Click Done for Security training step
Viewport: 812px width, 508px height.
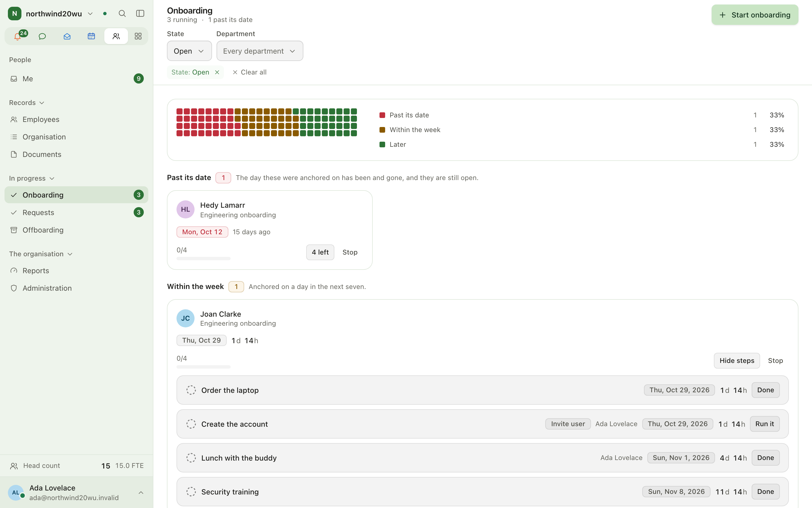(x=765, y=492)
